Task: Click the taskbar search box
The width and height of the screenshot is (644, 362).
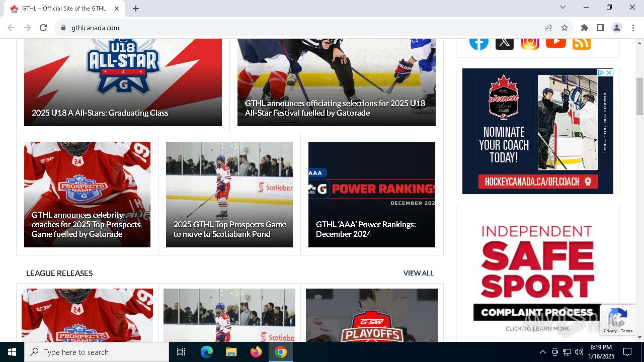Action: tap(97, 352)
